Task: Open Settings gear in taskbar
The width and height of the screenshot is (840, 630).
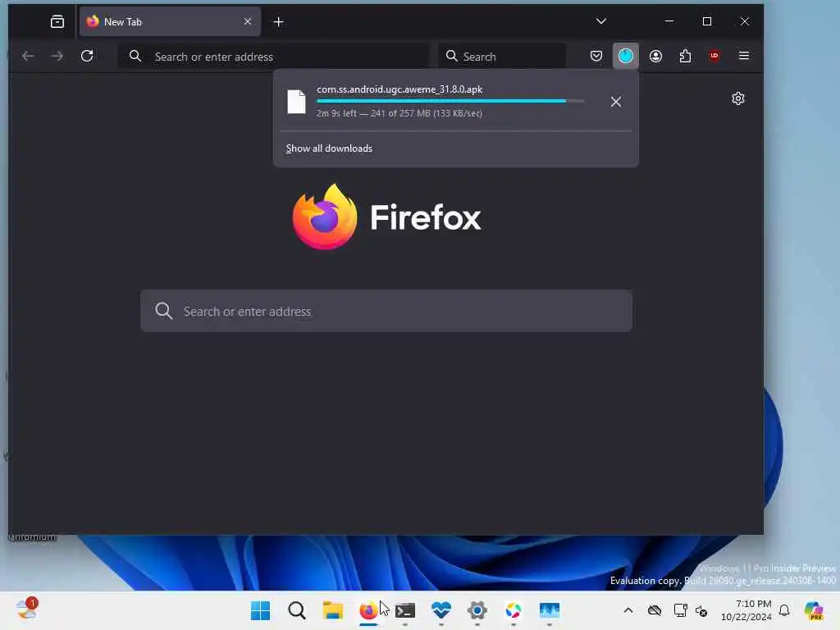Action: [477, 610]
